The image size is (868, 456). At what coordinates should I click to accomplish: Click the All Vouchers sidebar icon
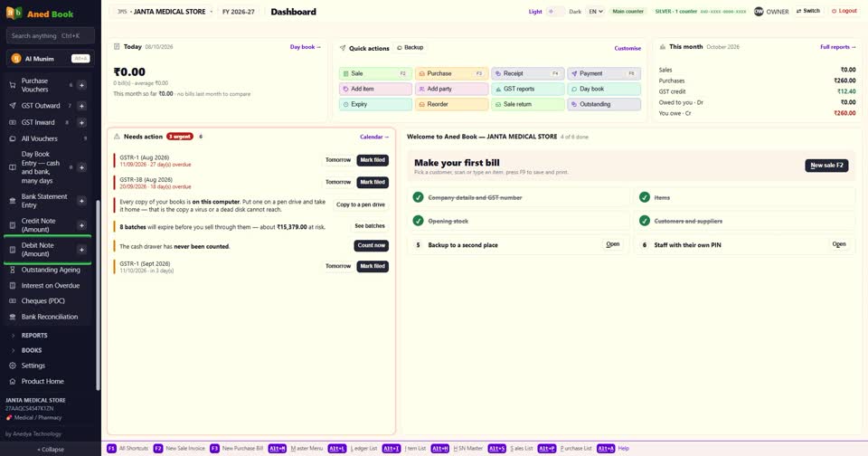click(12, 139)
